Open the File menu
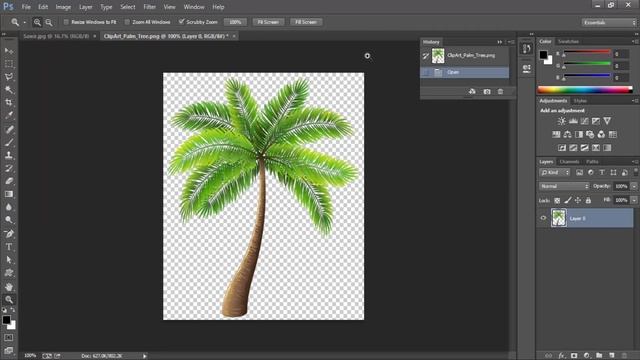Viewport: 640px width, 360px height. (26, 7)
